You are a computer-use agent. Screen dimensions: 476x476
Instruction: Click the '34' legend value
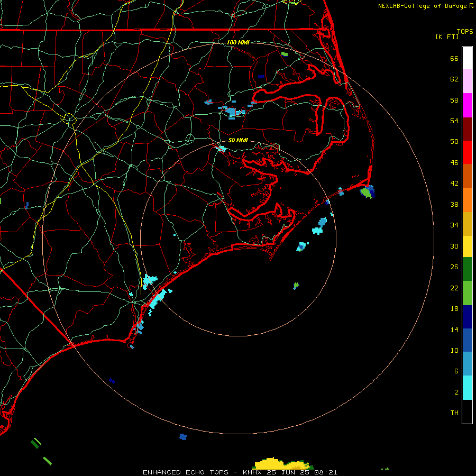tap(454, 225)
